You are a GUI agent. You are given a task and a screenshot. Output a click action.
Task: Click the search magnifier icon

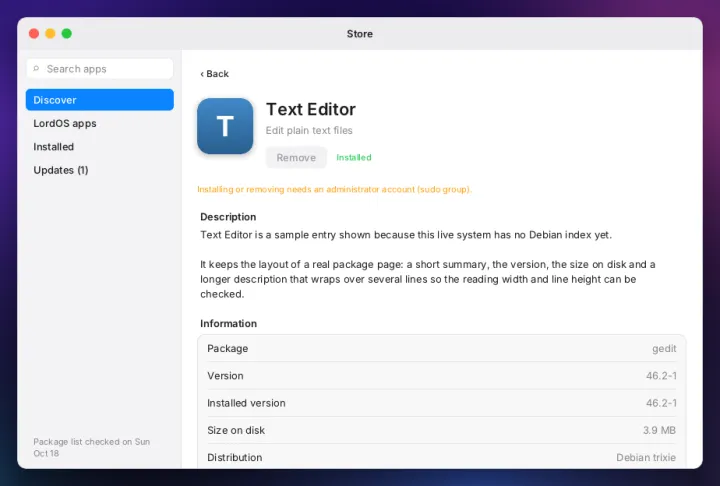pyautogui.click(x=36, y=68)
